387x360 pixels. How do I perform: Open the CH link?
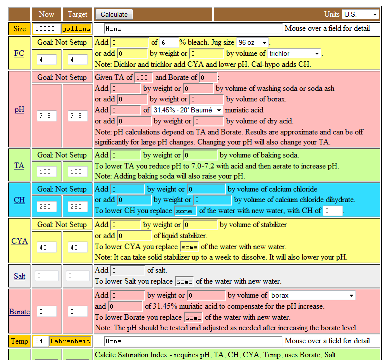pyautogui.click(x=19, y=200)
